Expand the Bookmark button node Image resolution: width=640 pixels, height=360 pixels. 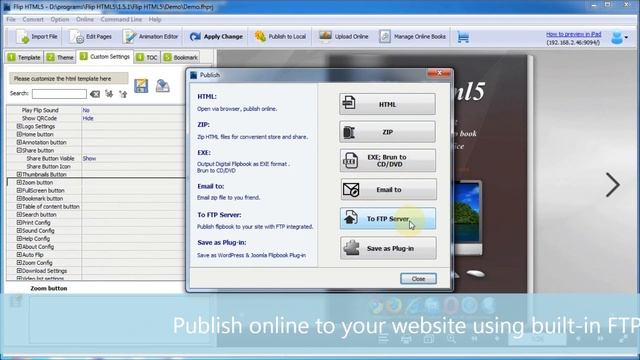pos(19,198)
